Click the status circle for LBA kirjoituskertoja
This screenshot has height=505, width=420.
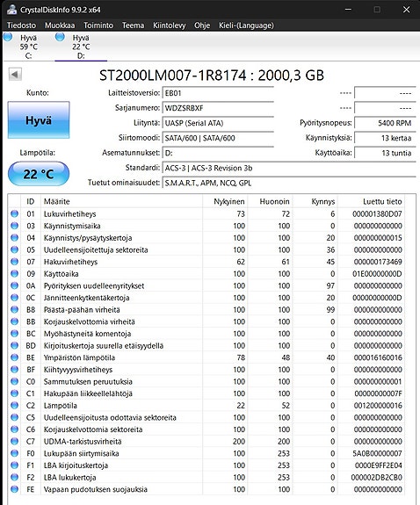pyautogui.click(x=14, y=465)
